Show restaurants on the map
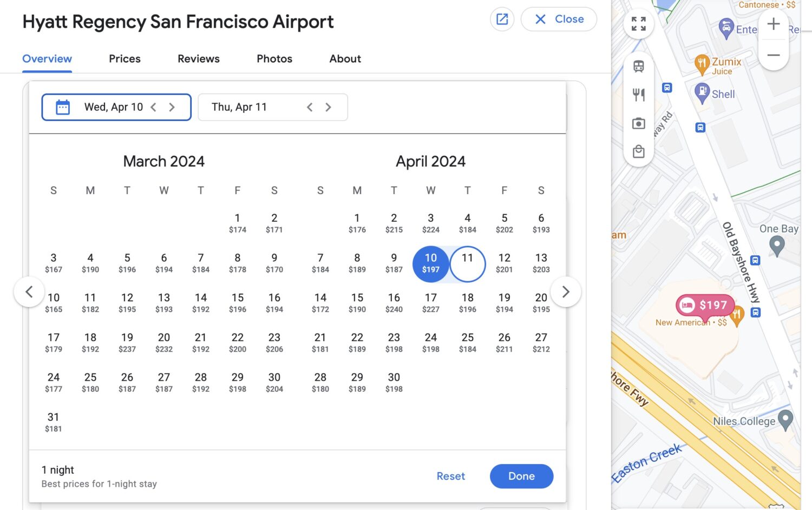 point(638,95)
